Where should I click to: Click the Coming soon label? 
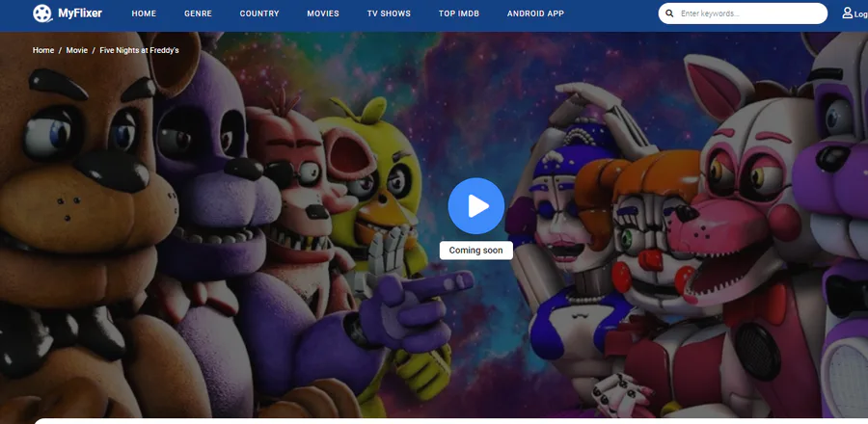(476, 251)
